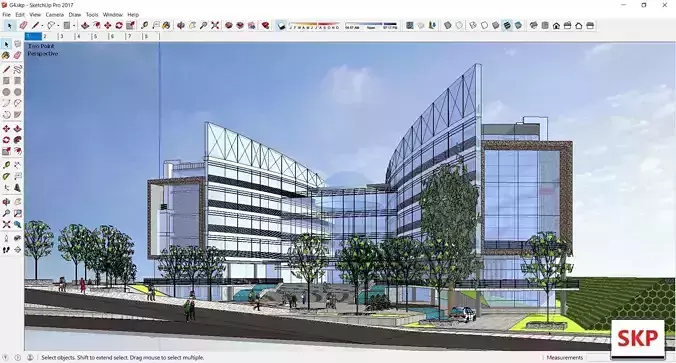Open the Extension Manager ruby icon
The image size is (676, 363).
[x=266, y=25]
